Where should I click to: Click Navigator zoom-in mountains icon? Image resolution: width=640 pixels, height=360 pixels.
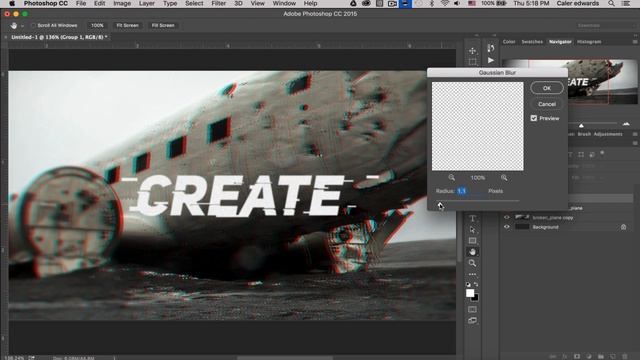[x=626, y=123]
